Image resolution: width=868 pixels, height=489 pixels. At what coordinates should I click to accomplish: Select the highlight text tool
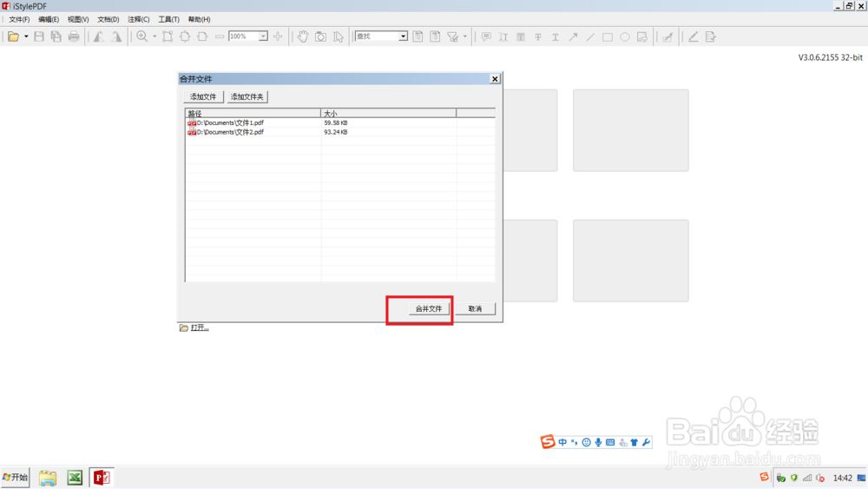point(521,36)
